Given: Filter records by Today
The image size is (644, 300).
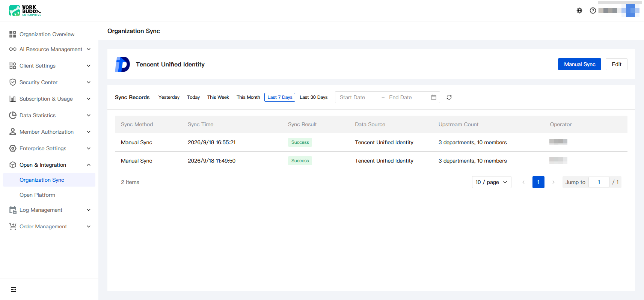Looking at the screenshot, I should [193, 97].
